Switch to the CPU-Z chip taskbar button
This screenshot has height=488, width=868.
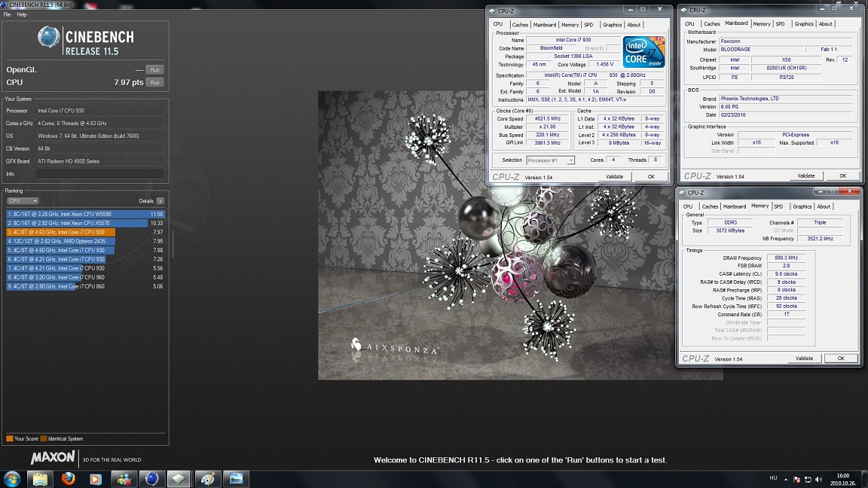(x=179, y=479)
